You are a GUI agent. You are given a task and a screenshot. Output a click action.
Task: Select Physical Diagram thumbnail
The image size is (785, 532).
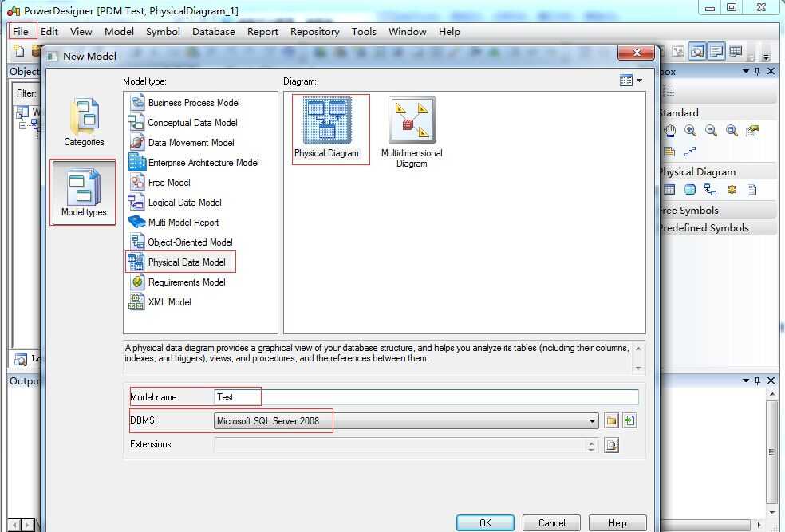coord(326,128)
